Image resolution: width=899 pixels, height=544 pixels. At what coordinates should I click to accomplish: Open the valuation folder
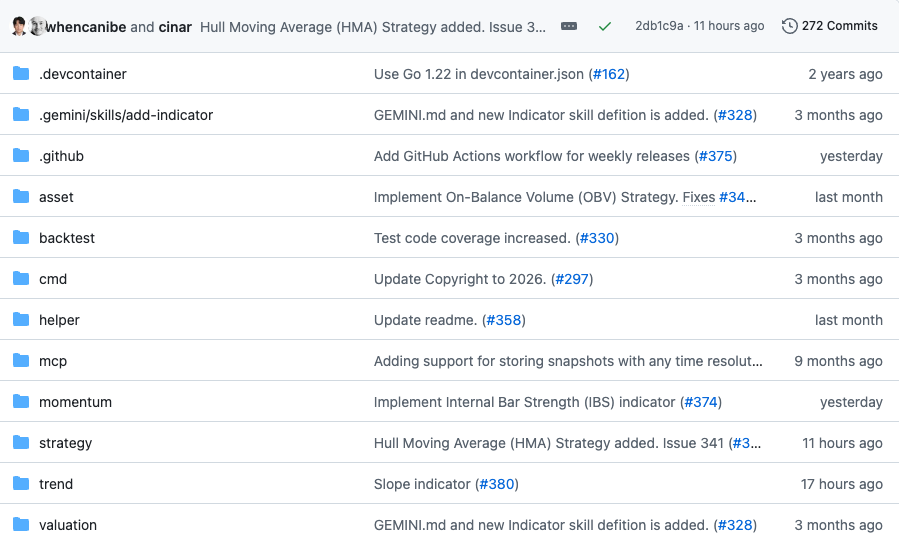click(x=68, y=525)
